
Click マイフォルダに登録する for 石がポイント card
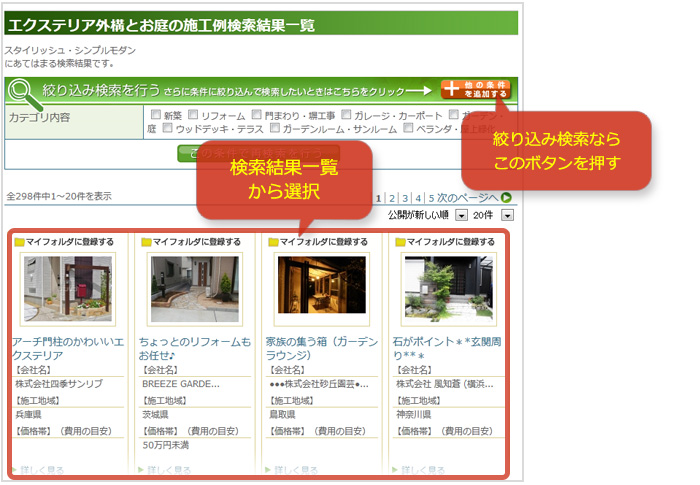click(450, 242)
